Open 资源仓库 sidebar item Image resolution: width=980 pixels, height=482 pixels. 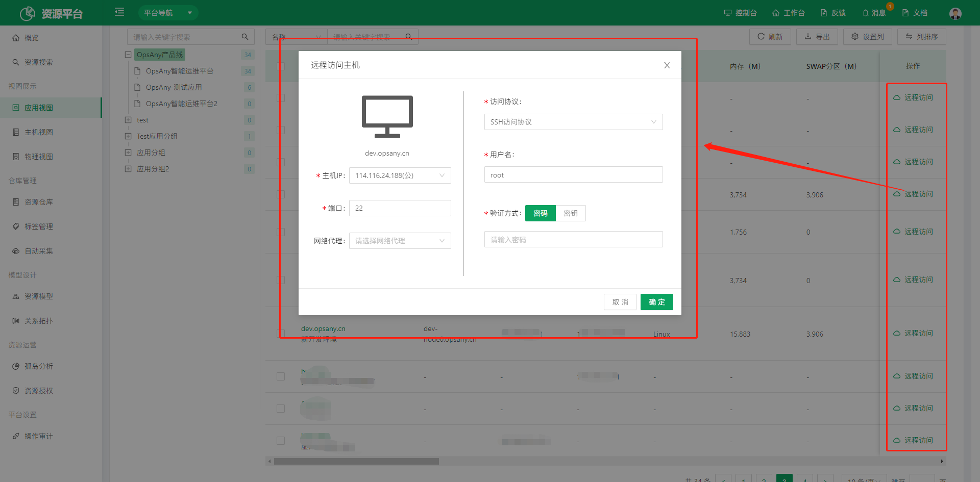pyautogui.click(x=51, y=202)
